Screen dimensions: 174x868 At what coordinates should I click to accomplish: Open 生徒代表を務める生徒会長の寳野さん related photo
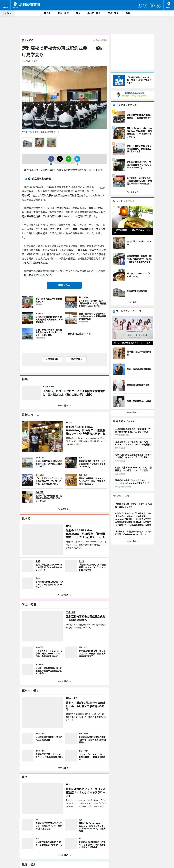click(x=42, y=302)
